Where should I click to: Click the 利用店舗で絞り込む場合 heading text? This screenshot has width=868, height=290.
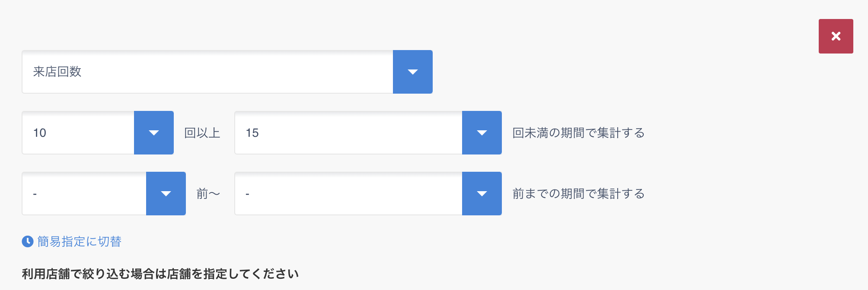click(160, 274)
